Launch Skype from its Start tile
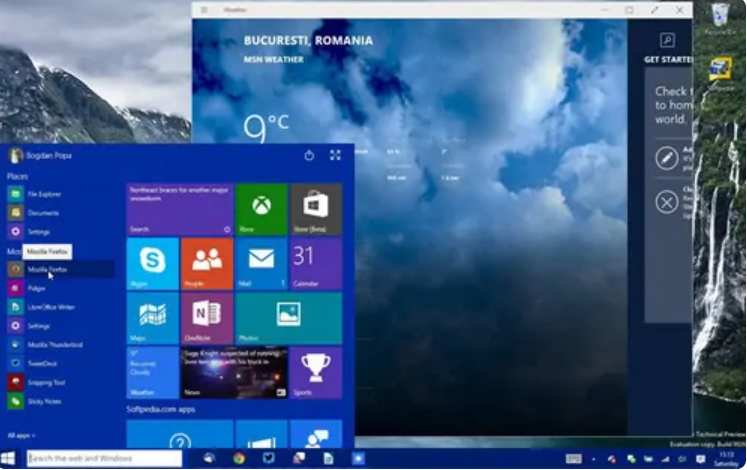The image size is (747, 470). 153,264
